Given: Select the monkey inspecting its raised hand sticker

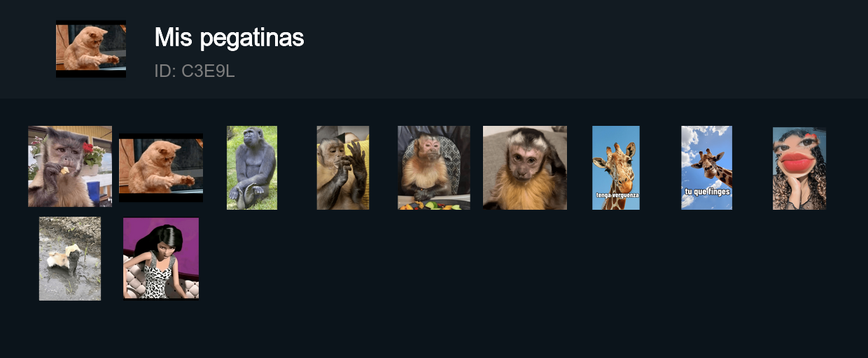Looking at the screenshot, I should [x=343, y=168].
